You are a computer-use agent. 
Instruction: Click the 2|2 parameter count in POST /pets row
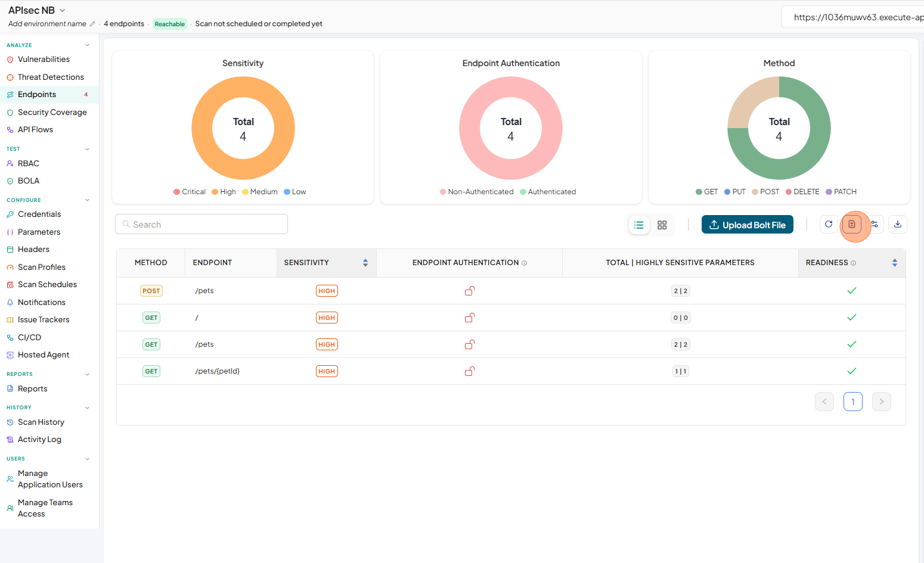(x=681, y=291)
